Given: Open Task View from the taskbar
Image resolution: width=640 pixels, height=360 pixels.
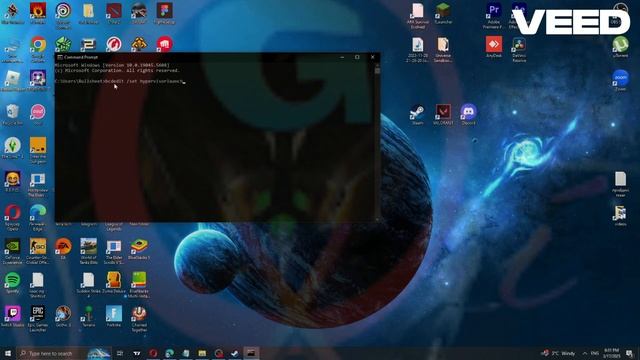Looking at the screenshot, I should [x=120, y=353].
